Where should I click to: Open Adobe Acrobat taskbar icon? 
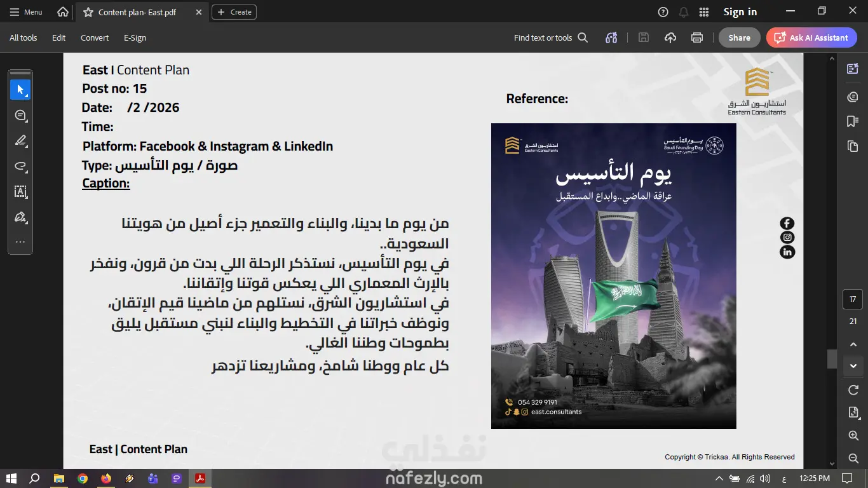coord(200,478)
